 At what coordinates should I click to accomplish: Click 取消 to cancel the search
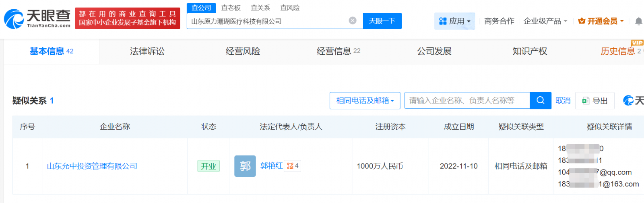pos(563,101)
